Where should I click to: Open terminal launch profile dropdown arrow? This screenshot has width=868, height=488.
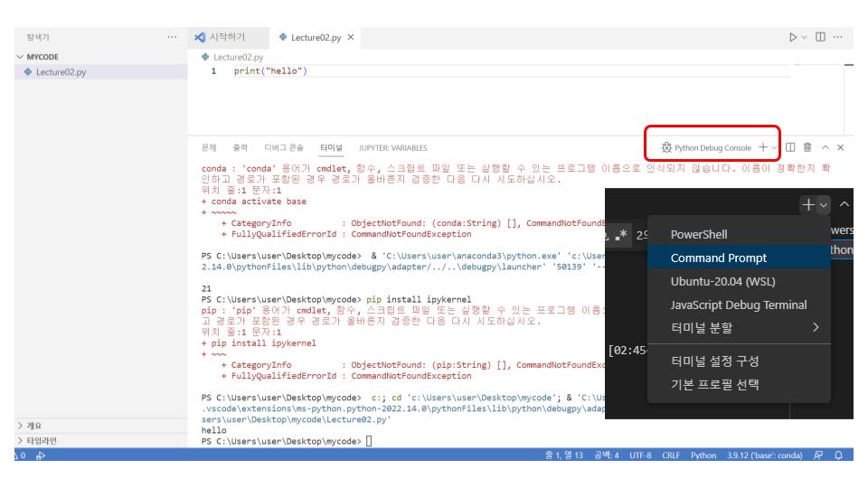click(774, 147)
